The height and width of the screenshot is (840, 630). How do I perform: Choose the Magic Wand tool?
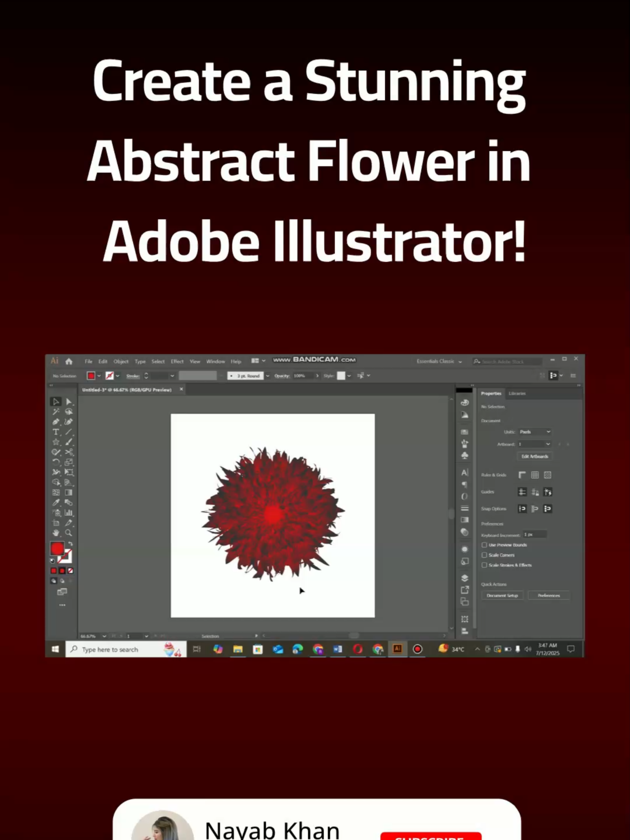[x=56, y=412]
